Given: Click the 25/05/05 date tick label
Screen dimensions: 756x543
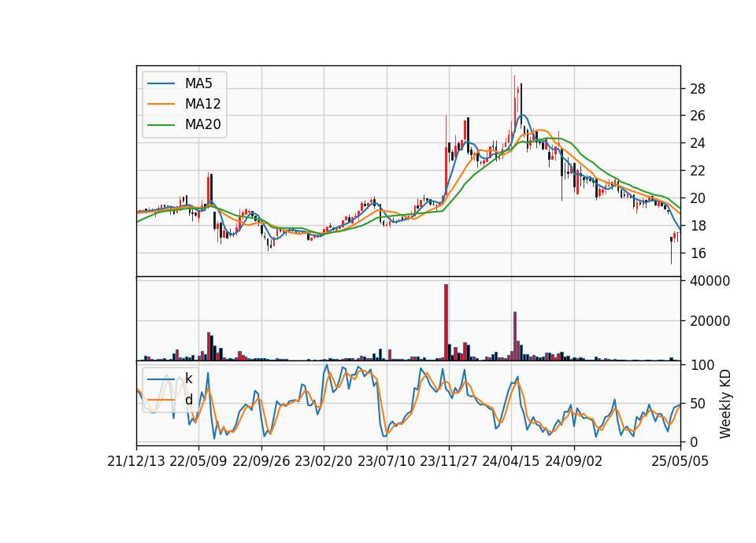Looking at the screenshot, I should [x=680, y=462].
